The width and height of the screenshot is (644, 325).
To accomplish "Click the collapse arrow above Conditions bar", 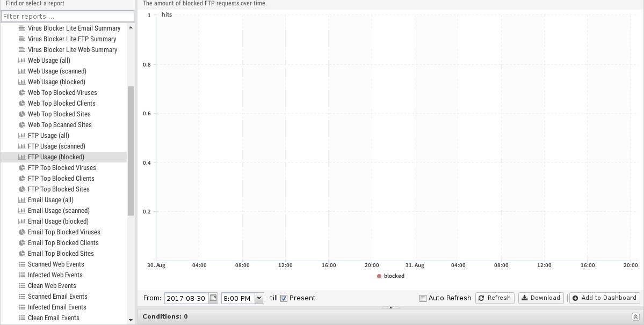I will click(390, 307).
